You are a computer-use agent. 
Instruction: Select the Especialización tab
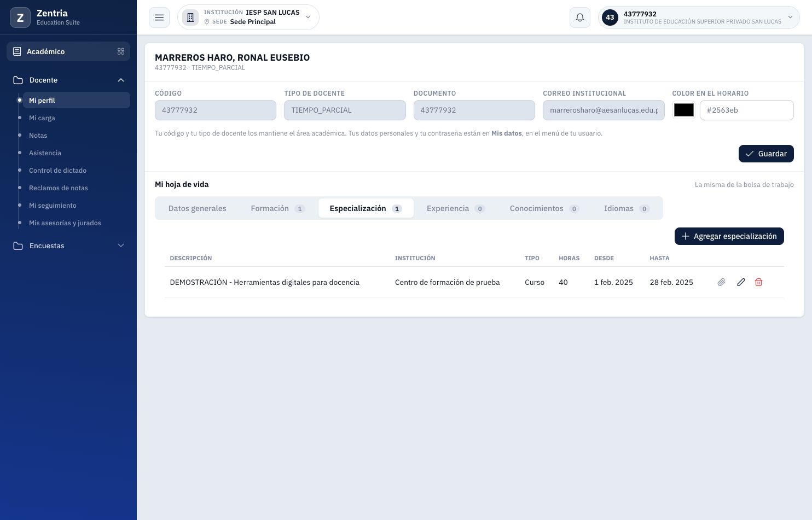366,208
